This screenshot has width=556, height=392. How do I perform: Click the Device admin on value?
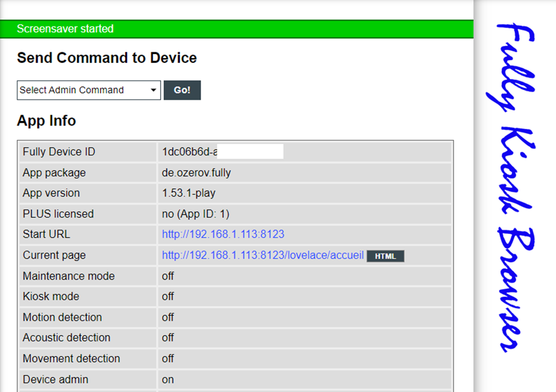point(168,380)
